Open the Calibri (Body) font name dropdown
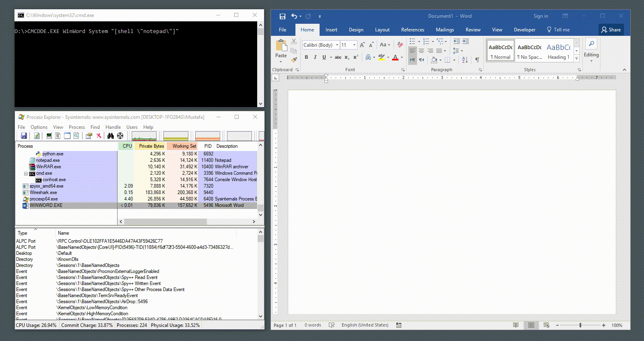Image resolution: width=644 pixels, height=341 pixels. click(337, 45)
